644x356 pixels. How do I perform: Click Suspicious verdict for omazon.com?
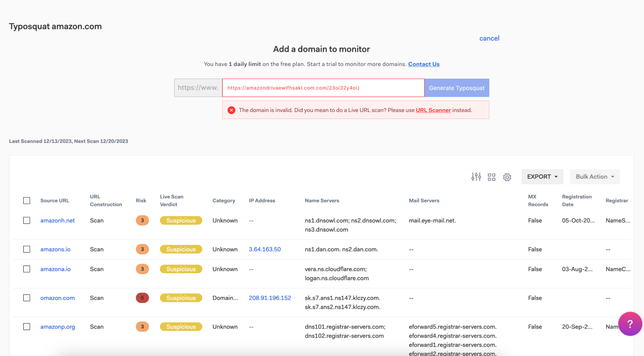click(181, 298)
